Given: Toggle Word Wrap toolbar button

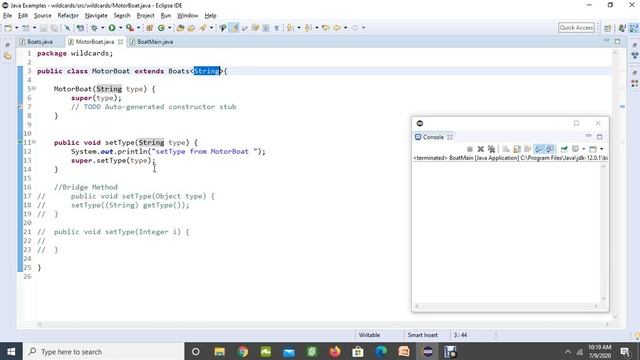Looking at the screenshot, I should click(x=244, y=28).
